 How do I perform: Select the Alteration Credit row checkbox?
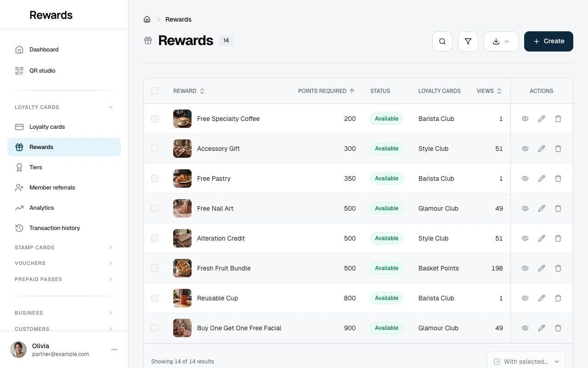coord(155,238)
